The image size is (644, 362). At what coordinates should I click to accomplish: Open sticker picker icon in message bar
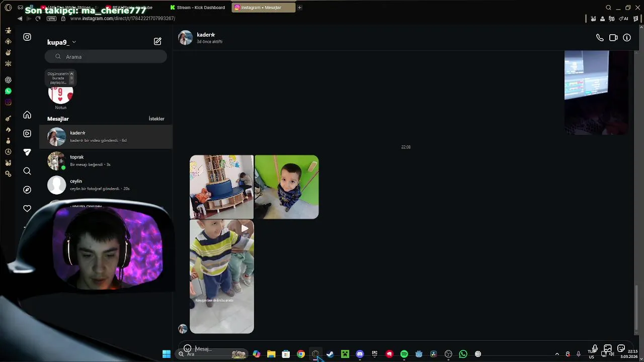621,348
